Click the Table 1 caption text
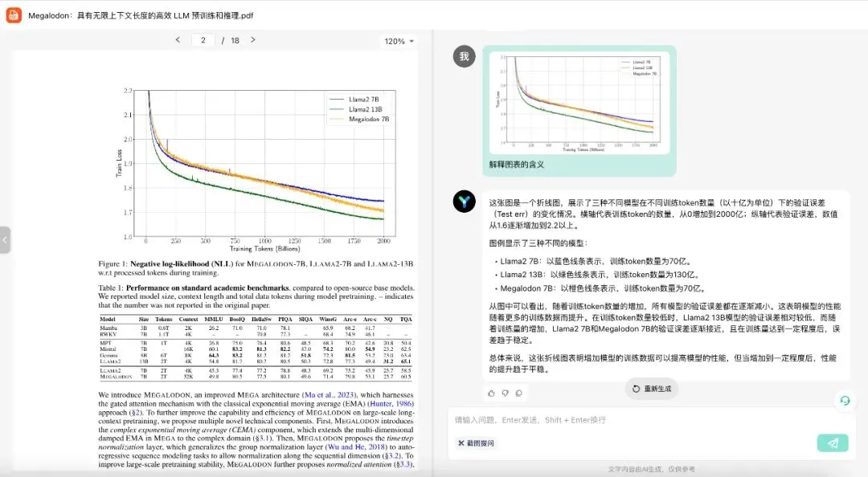 tap(256, 296)
